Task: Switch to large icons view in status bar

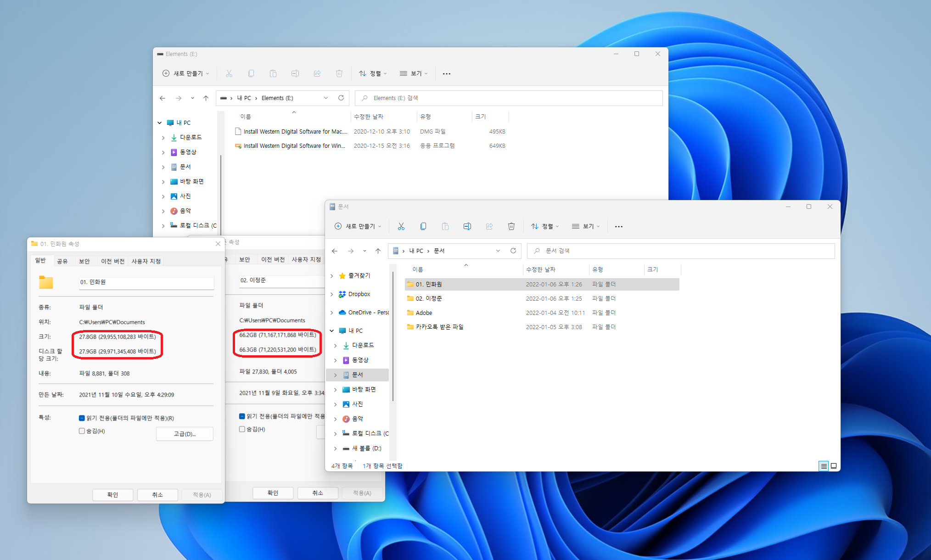Action: [x=834, y=466]
